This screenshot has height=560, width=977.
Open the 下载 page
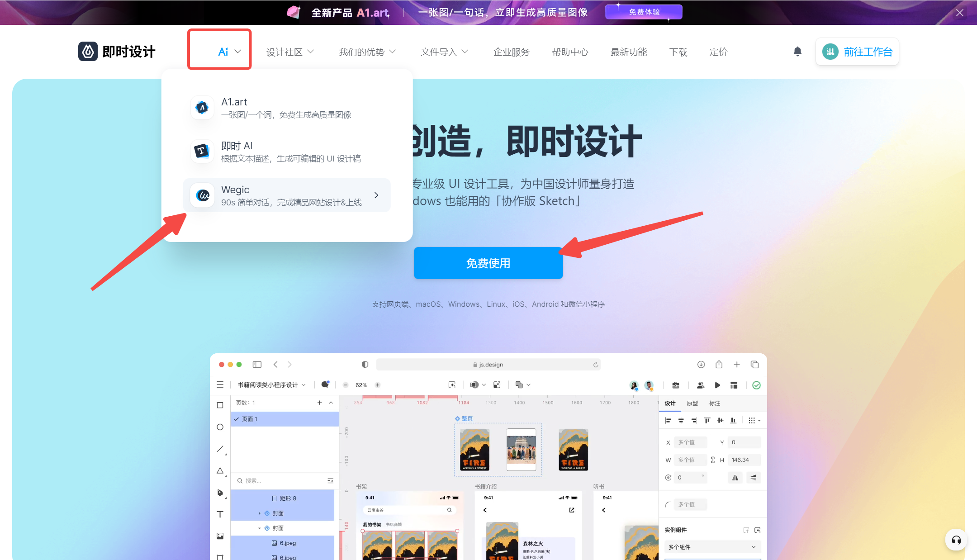(x=678, y=52)
